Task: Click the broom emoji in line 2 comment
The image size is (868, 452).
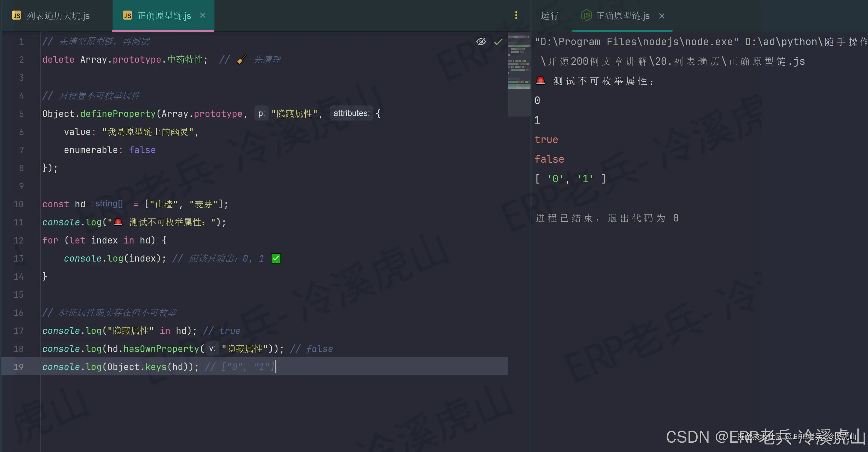Action: 241,60
